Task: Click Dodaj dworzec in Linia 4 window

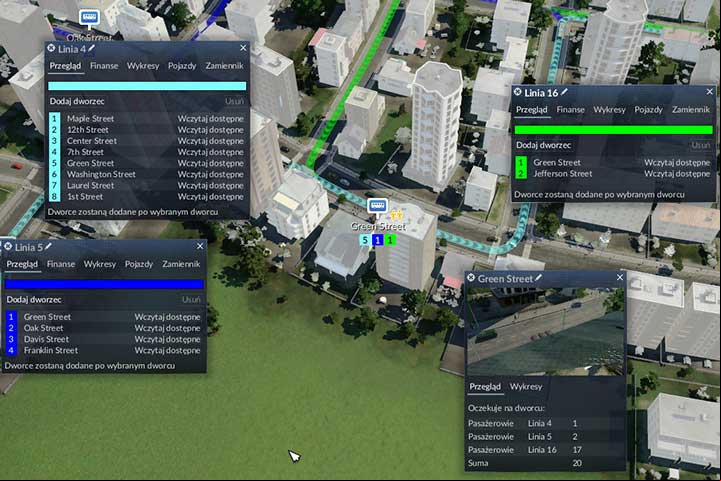Action: pyautogui.click(x=77, y=101)
